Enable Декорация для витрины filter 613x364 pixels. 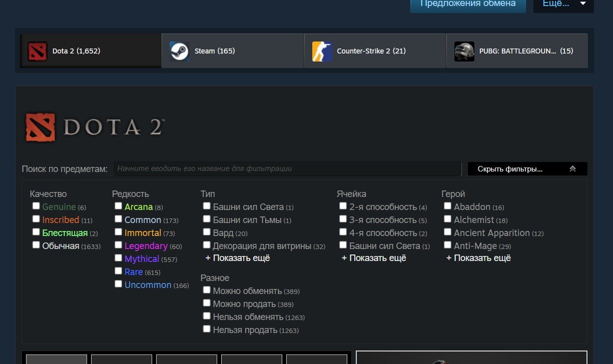click(x=207, y=245)
